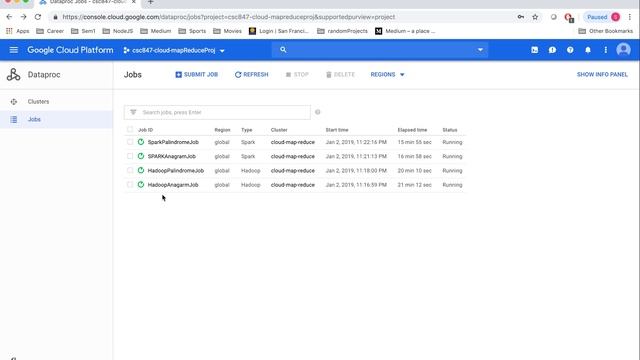Go forward with the browser forward arrow

tap(23, 17)
